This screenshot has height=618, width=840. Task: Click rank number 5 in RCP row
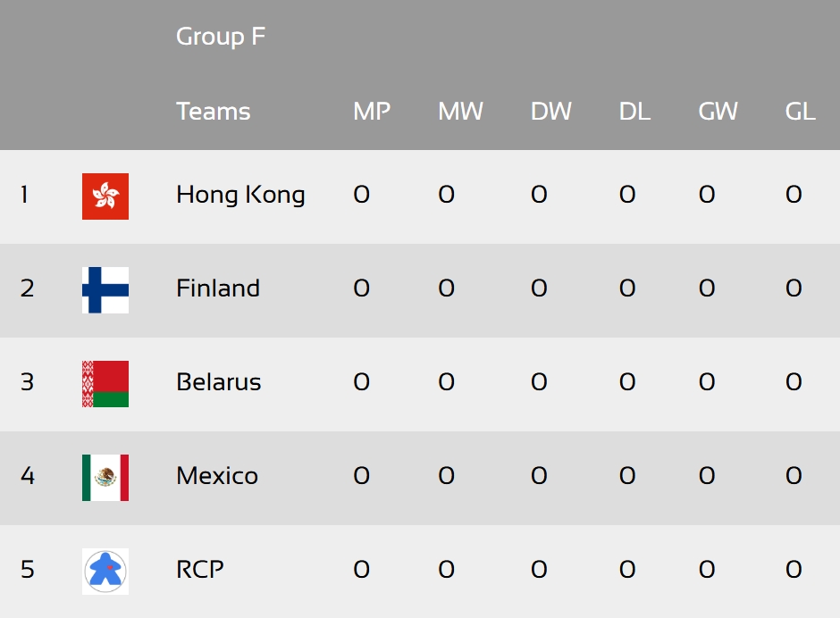point(28,569)
